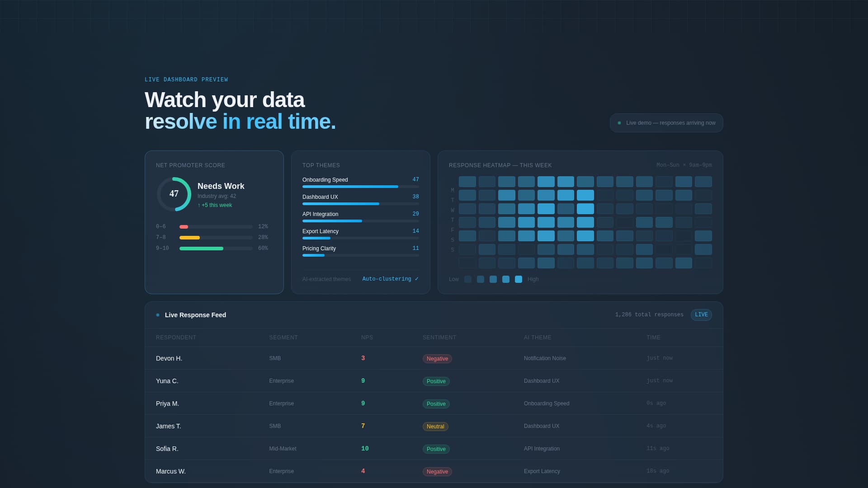Sort by the NPS column header

pyautogui.click(x=367, y=338)
